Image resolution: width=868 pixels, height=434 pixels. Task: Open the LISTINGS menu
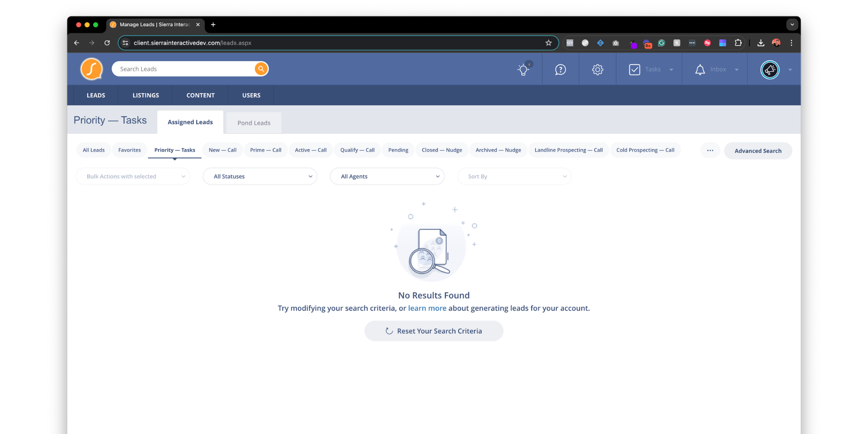(x=146, y=95)
